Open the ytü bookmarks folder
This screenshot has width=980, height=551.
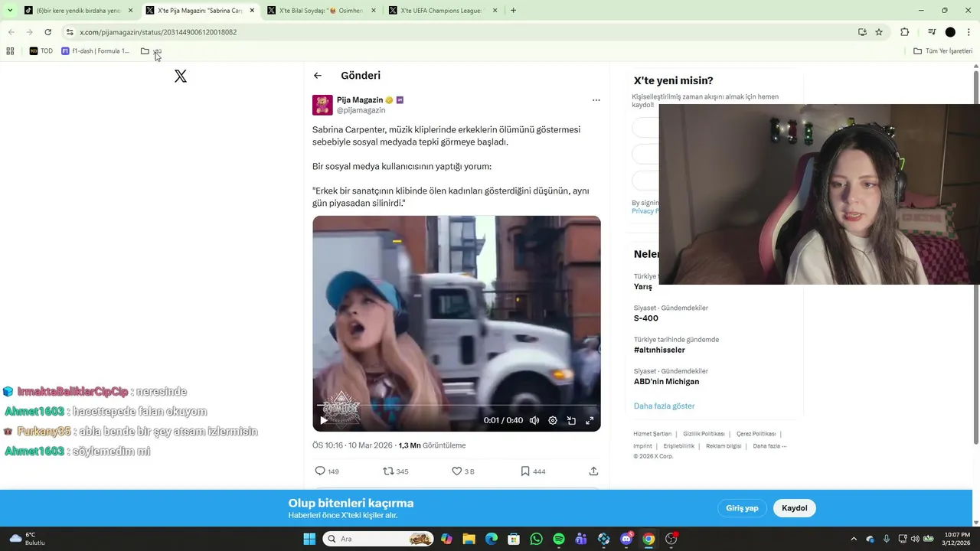point(152,51)
